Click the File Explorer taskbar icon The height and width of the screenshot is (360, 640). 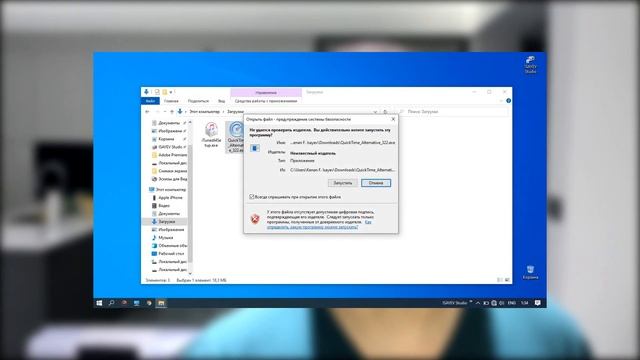pos(161,303)
